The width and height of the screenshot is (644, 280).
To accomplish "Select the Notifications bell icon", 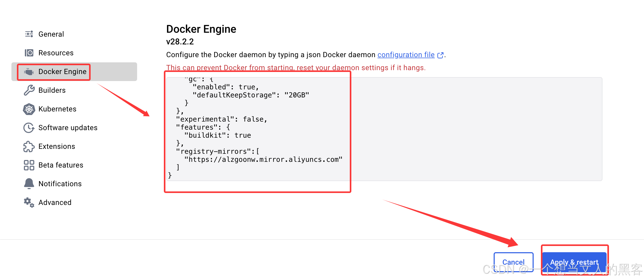I will coord(29,184).
